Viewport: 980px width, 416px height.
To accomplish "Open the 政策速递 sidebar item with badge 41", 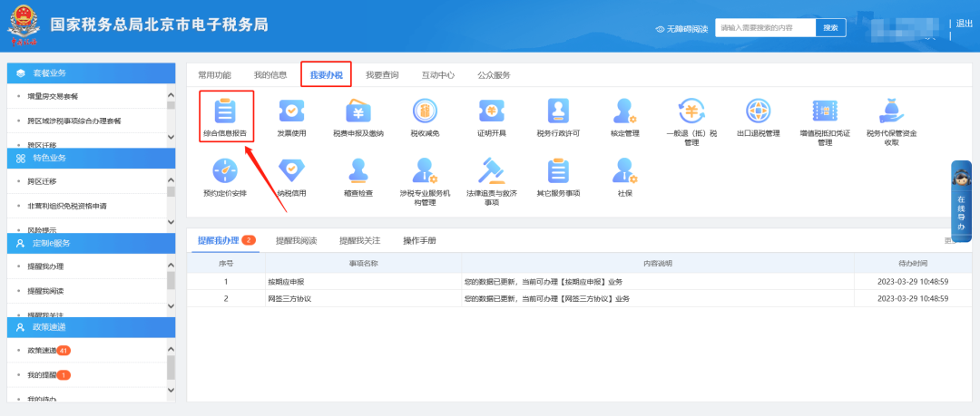I will pyautogui.click(x=49, y=351).
